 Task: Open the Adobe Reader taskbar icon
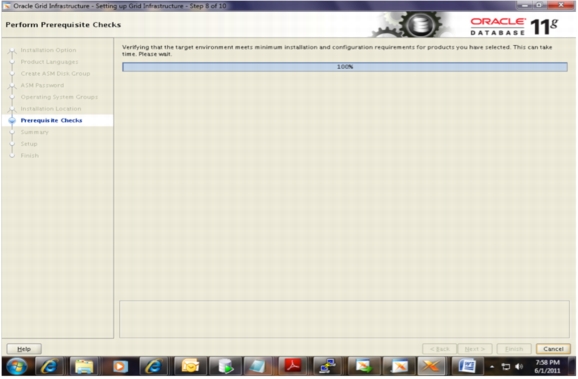click(293, 366)
